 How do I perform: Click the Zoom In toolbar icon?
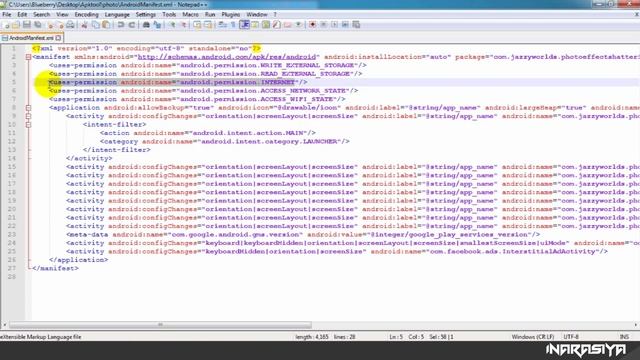173,25
